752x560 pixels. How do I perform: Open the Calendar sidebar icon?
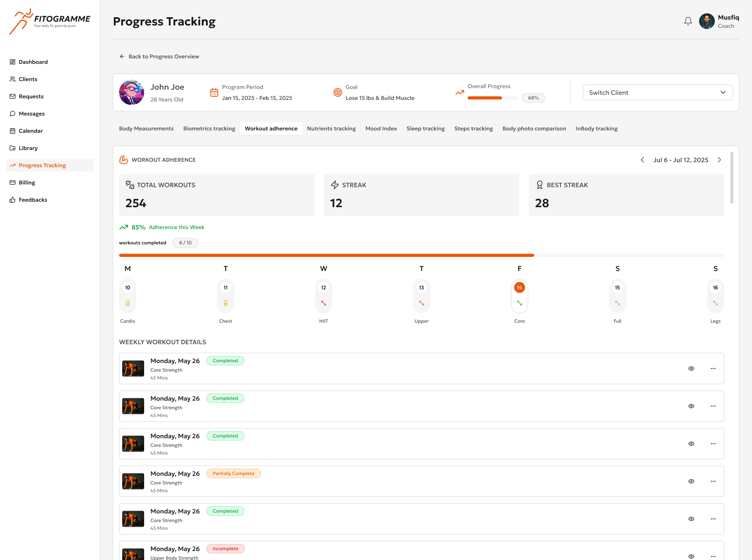point(12,131)
